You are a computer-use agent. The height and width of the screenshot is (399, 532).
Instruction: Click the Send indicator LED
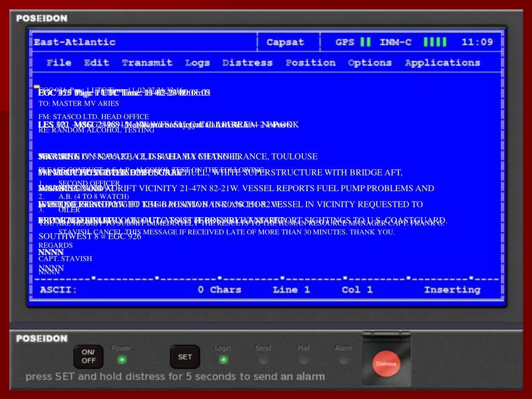(x=263, y=360)
